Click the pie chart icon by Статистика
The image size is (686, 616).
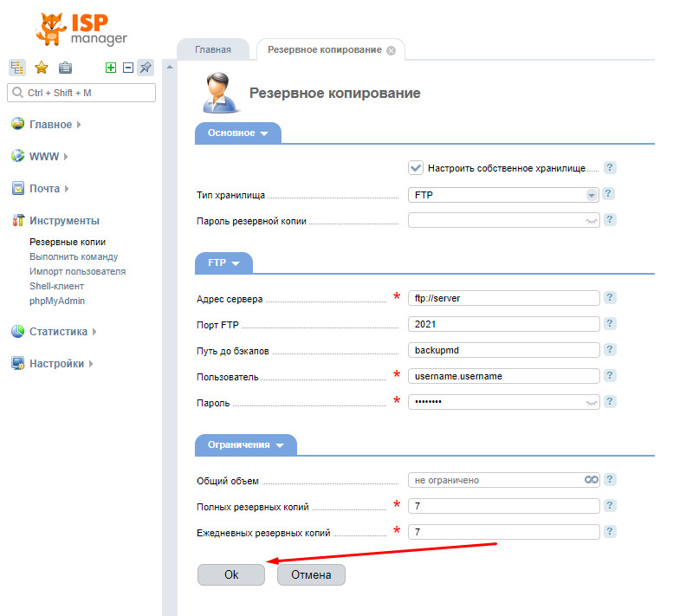click(x=17, y=331)
